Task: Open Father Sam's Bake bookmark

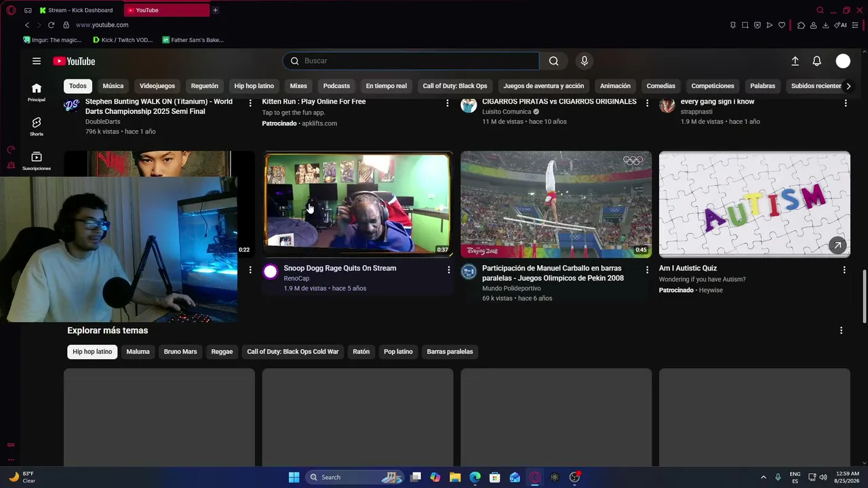Action: pyautogui.click(x=193, y=40)
